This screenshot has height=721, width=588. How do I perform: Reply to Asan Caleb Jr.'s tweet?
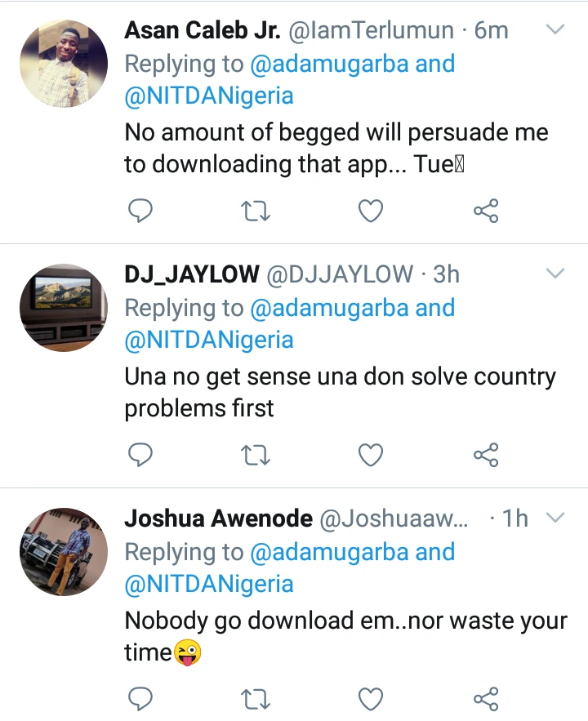click(x=141, y=211)
